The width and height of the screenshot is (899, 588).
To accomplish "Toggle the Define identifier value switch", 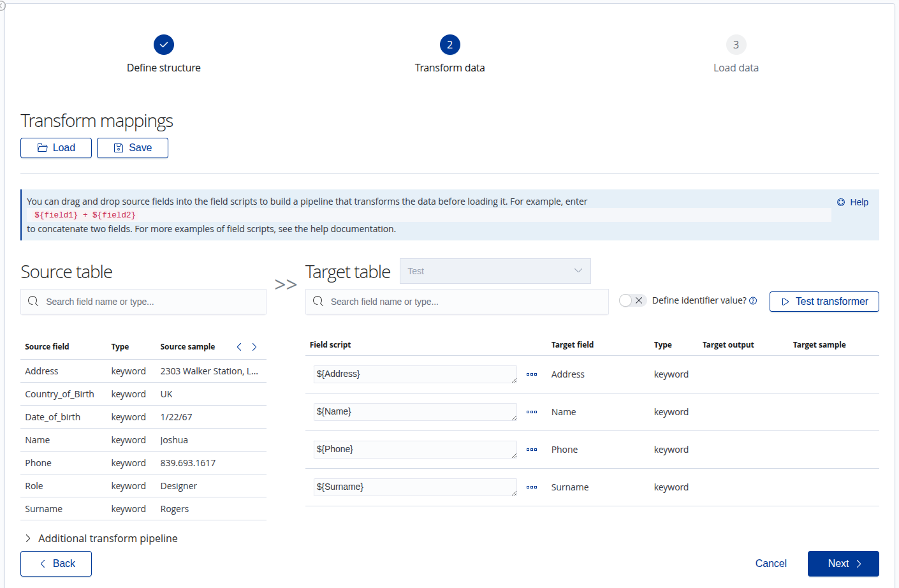I will point(632,300).
